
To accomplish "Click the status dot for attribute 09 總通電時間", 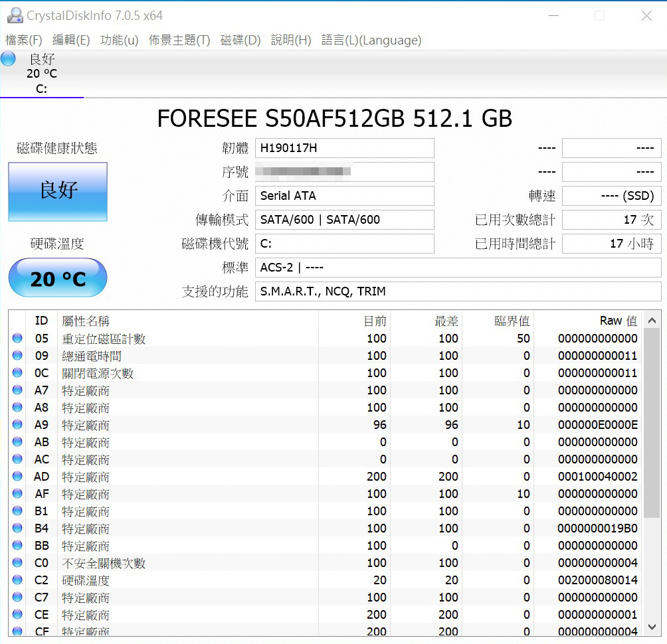I will 17,356.
